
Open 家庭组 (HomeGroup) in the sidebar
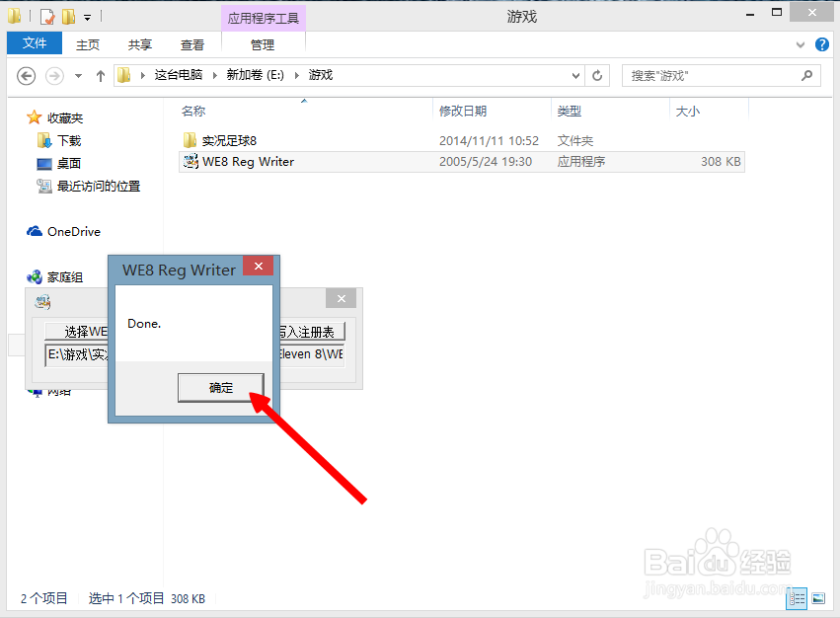click(x=65, y=276)
